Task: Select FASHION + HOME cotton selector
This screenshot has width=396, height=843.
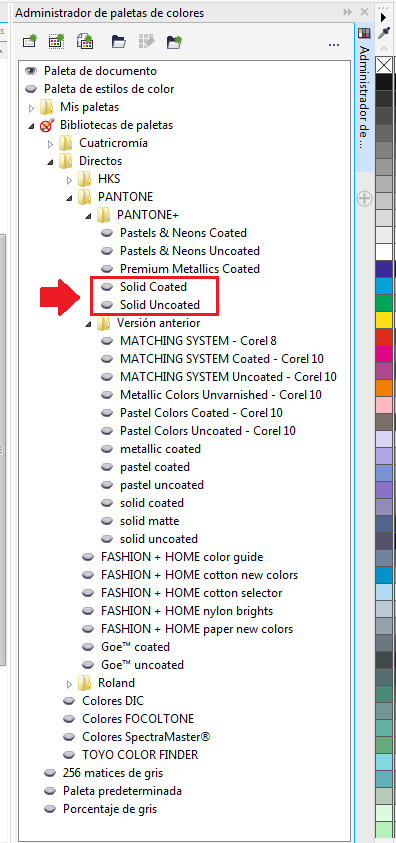Action: coord(191,593)
